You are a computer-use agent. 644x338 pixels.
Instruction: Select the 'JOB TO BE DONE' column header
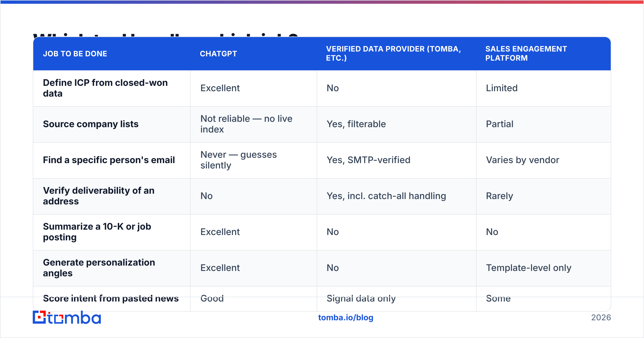tap(75, 54)
